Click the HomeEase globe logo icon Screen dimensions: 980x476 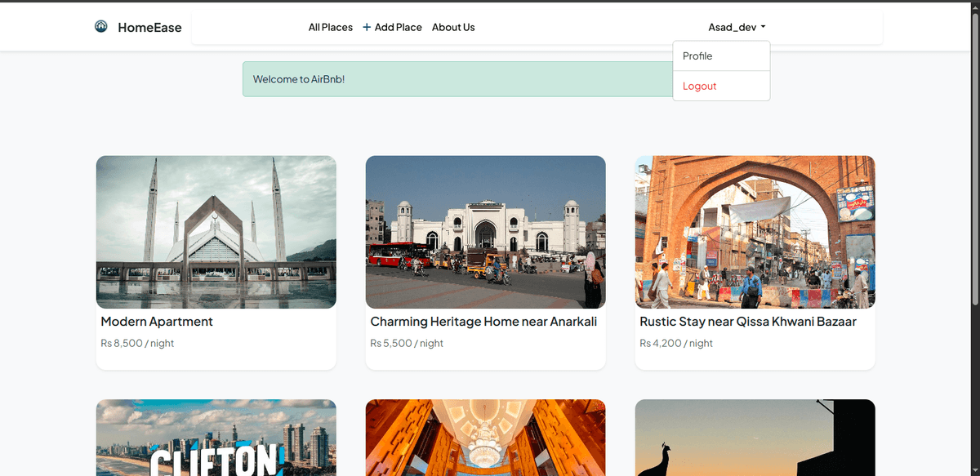click(100, 26)
